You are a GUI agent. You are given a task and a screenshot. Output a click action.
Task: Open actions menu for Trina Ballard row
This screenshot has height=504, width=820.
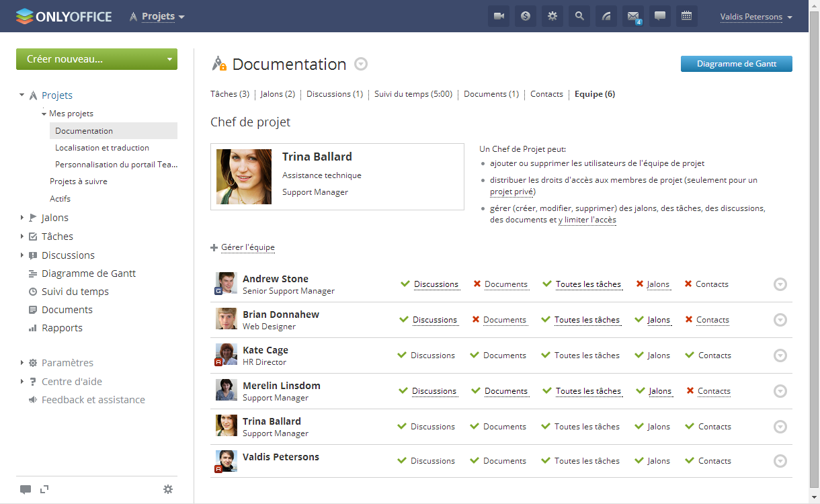point(780,427)
